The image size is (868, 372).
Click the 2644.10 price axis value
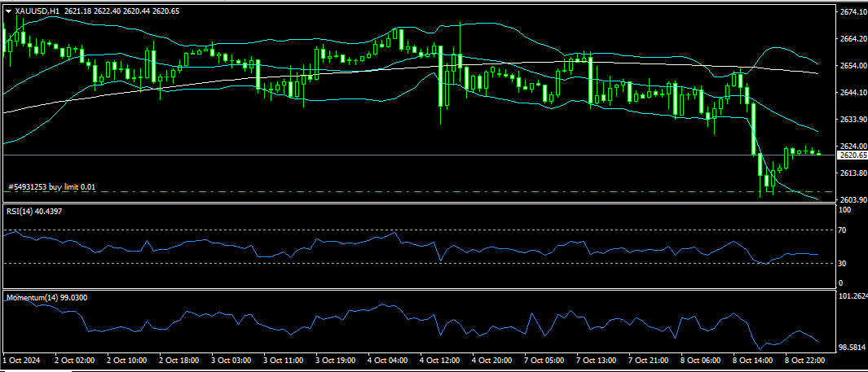[852, 93]
